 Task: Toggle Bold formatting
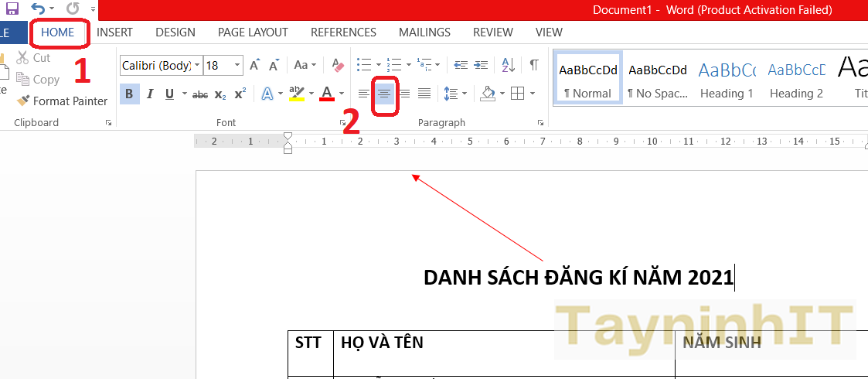129,94
